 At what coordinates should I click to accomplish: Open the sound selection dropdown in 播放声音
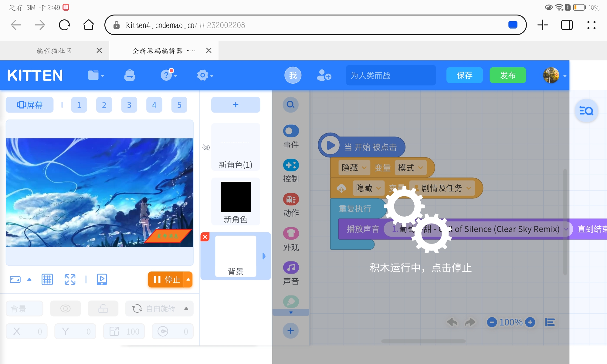click(478, 229)
